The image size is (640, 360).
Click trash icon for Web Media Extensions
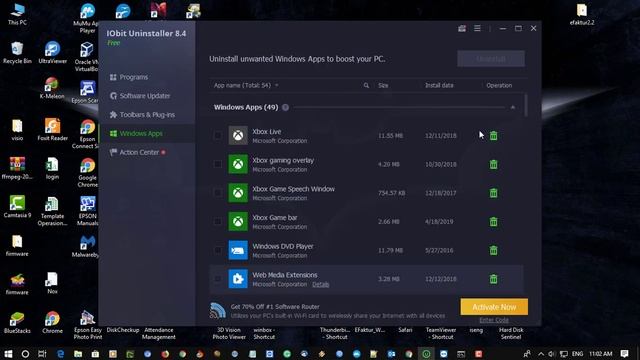pos(493,279)
